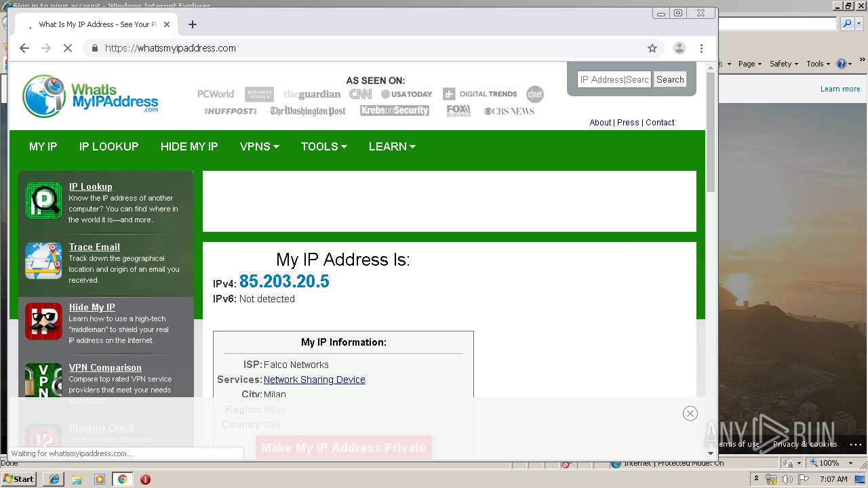The width and height of the screenshot is (868, 488).
Task: Open the media player taskbar icon
Action: [100, 479]
